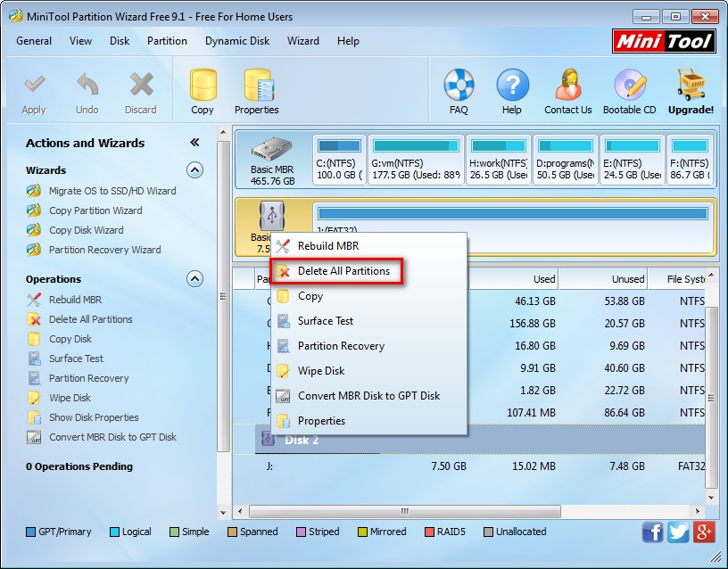
Task: Click the horizontal scrollbar in partition list
Action: pyautogui.click(x=405, y=511)
